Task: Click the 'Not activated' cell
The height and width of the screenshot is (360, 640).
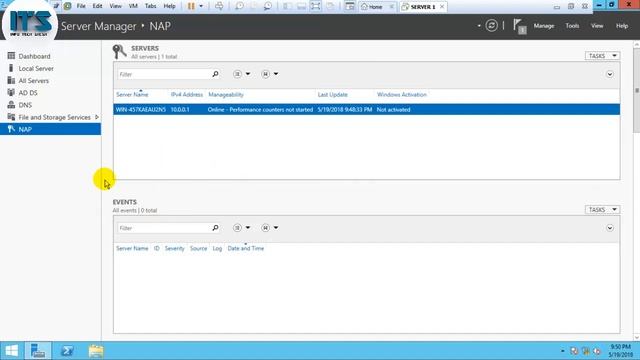Action: pyautogui.click(x=393, y=109)
